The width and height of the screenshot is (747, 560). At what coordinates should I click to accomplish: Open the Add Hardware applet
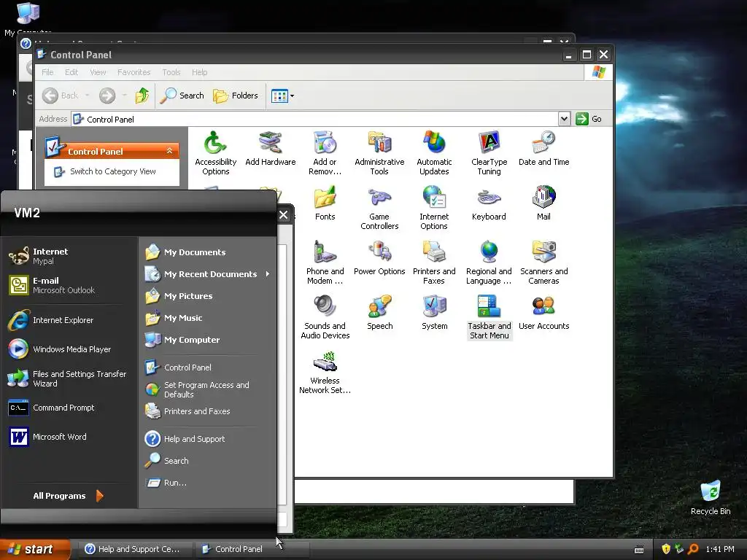pyautogui.click(x=270, y=149)
